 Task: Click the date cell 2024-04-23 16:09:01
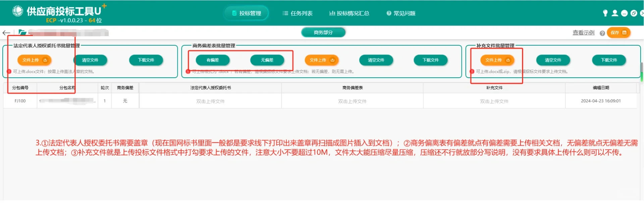tap(601, 101)
